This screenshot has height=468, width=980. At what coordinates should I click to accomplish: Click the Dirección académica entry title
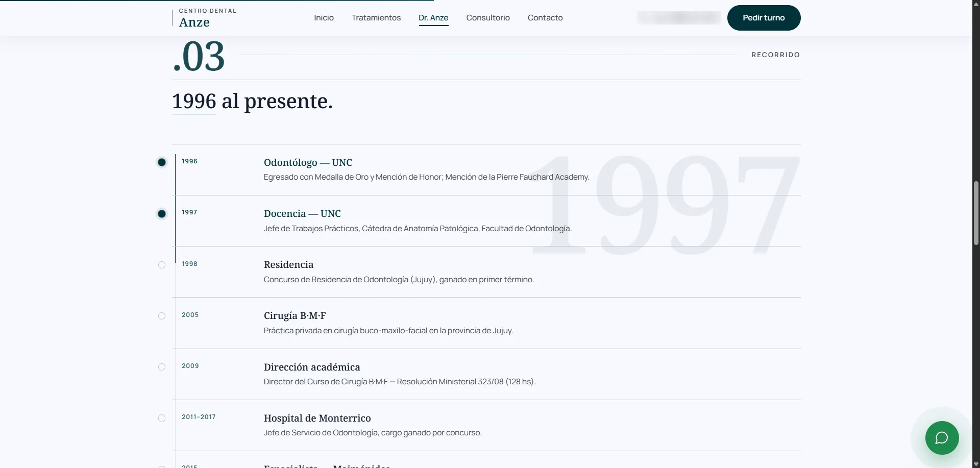(x=312, y=367)
